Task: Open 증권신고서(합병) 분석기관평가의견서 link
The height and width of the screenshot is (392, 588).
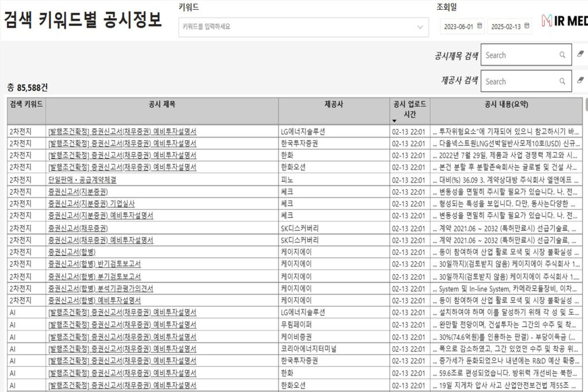Action: [x=101, y=289]
